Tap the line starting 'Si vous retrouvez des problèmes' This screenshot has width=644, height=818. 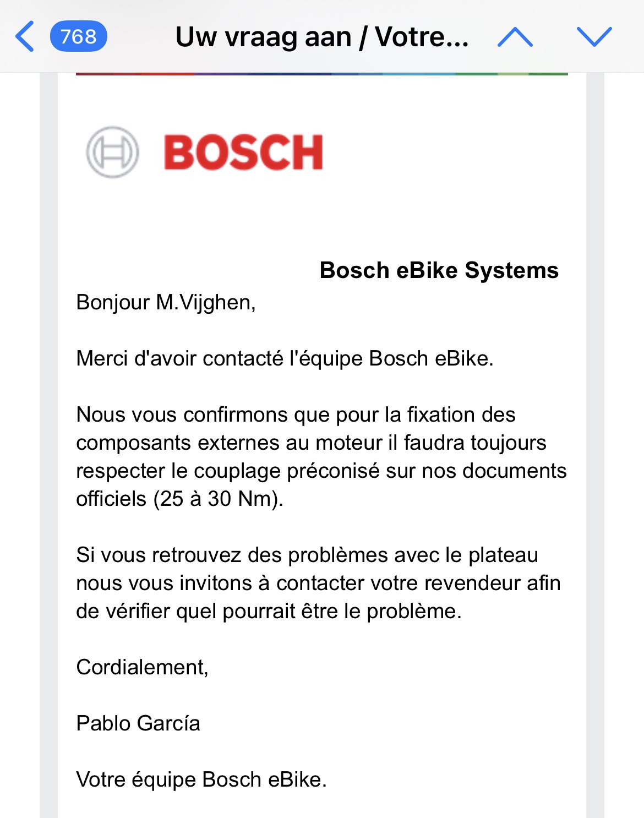pos(307,555)
